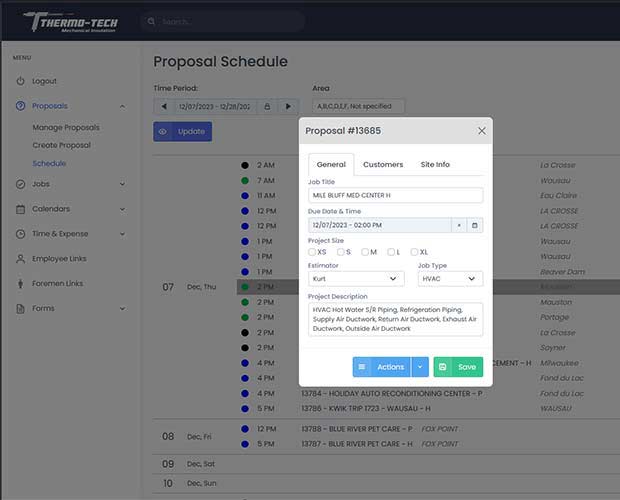Click the Forms document icon

point(20,309)
